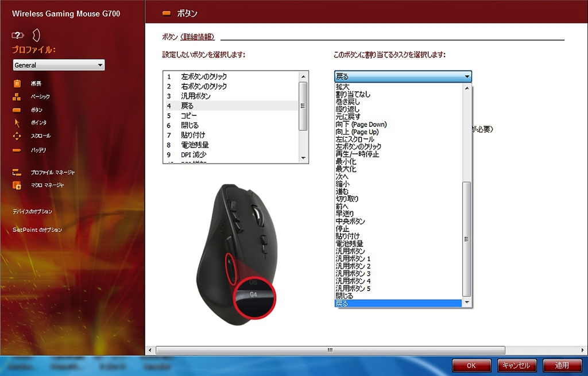This screenshot has width=588, height=376.
Task: Click the orange icon beside ボタン header
Action: (167, 14)
